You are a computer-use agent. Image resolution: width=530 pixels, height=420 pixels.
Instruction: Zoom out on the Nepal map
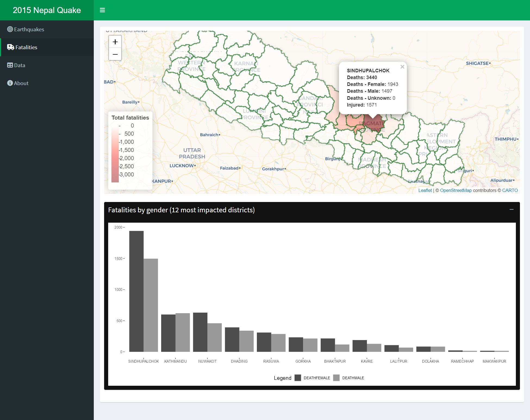point(115,54)
